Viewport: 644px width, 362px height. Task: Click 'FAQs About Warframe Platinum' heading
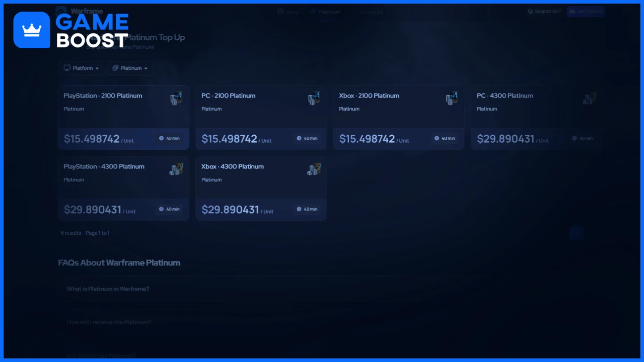click(119, 263)
